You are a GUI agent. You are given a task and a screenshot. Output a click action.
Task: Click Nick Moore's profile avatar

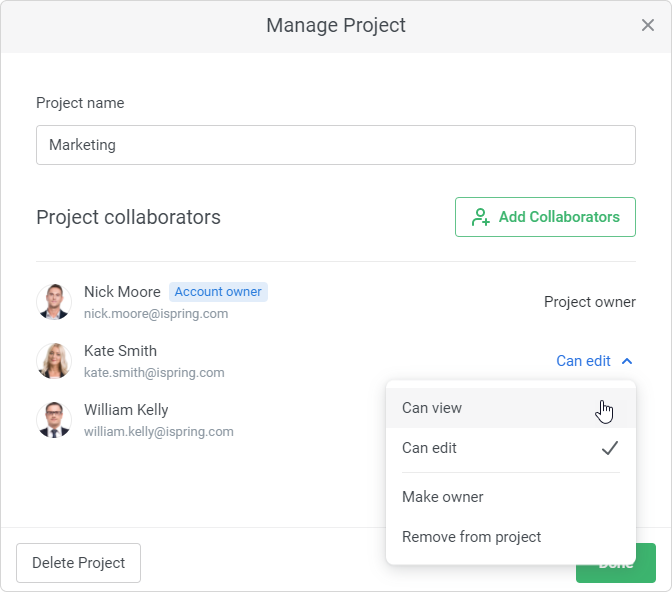coord(54,302)
